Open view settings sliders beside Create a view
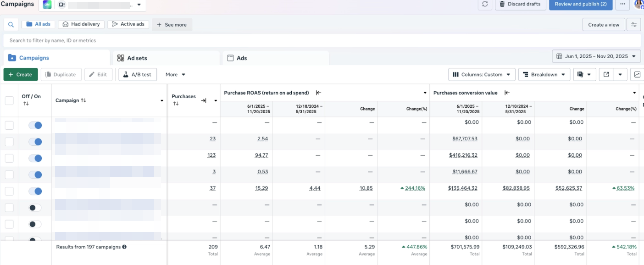This screenshot has width=644, height=265. (x=633, y=24)
